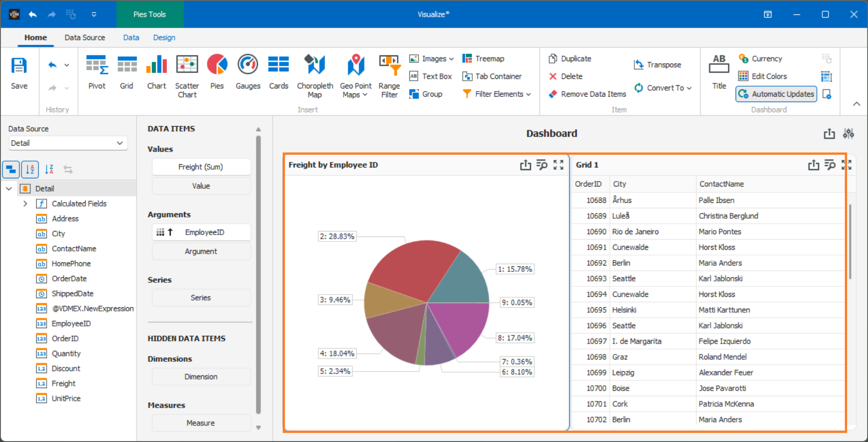Add a Treemap to the dashboard
This screenshot has height=442, width=868.
pyautogui.click(x=483, y=58)
